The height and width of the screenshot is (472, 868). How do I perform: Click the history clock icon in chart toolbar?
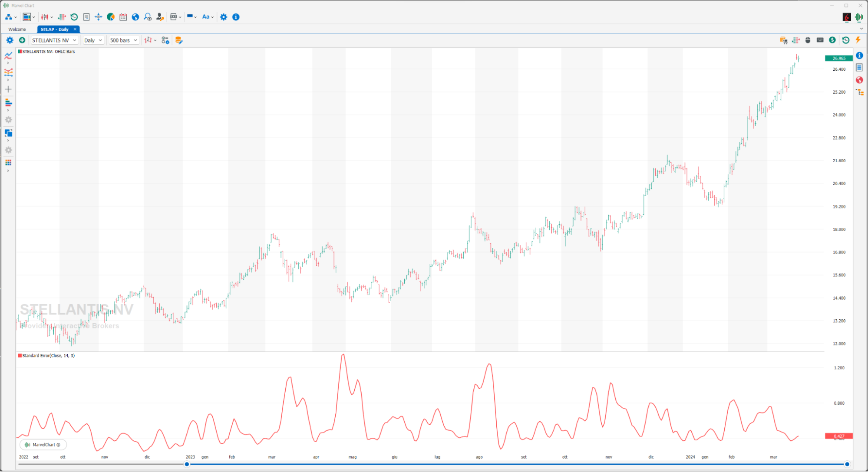(846, 40)
